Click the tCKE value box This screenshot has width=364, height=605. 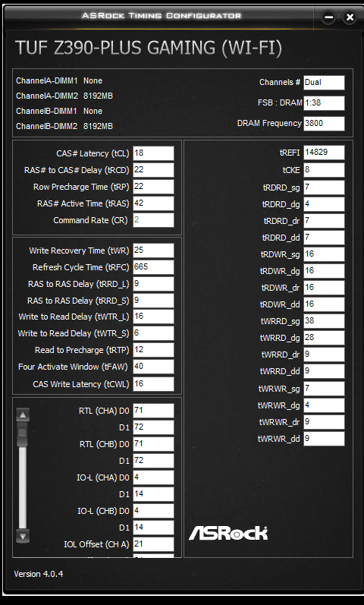[x=324, y=170]
